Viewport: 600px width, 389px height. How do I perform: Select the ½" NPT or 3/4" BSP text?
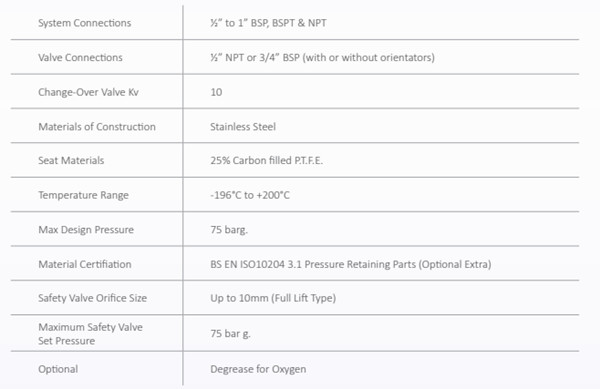point(255,57)
